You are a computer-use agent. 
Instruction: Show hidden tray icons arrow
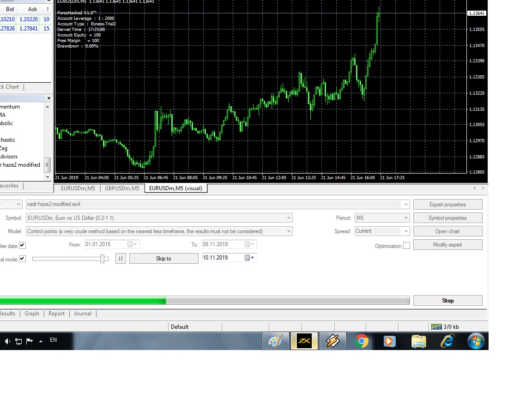click(41, 341)
